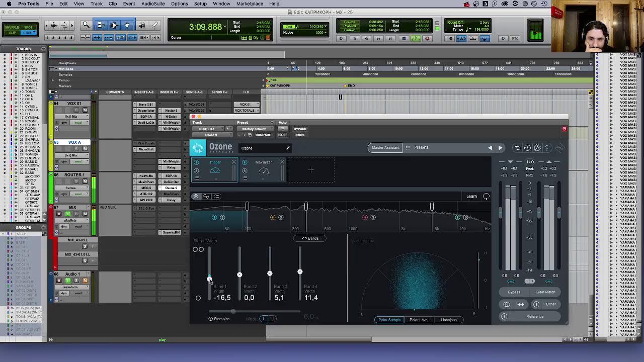Click the transport Record button

point(428,38)
